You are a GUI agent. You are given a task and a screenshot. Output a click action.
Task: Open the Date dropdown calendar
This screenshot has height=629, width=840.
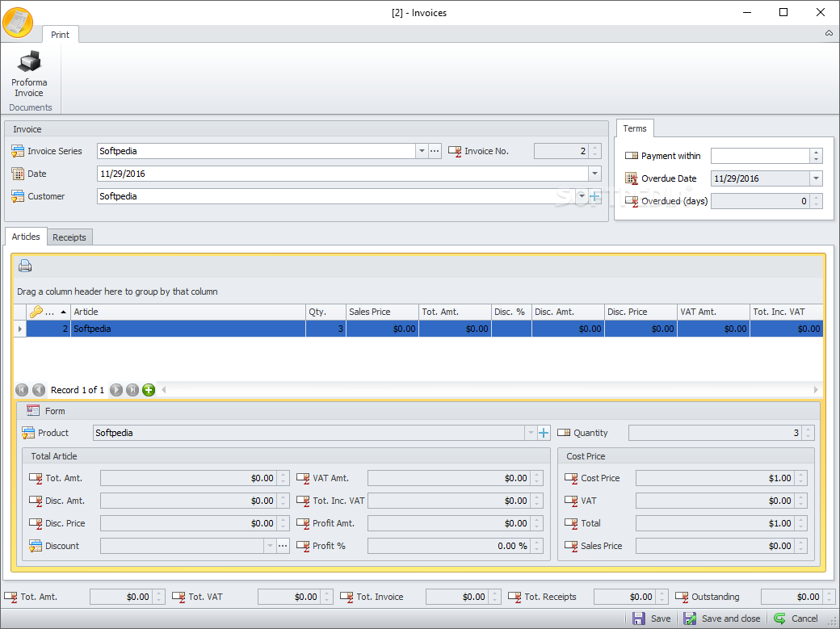tap(594, 174)
